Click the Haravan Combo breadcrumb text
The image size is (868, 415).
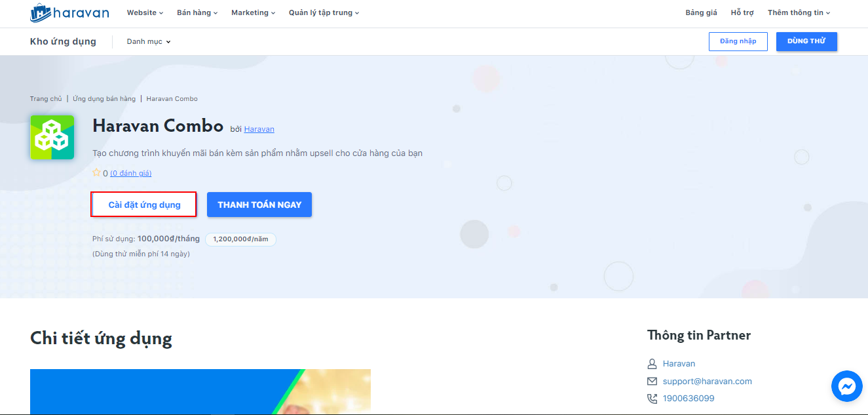coord(172,98)
